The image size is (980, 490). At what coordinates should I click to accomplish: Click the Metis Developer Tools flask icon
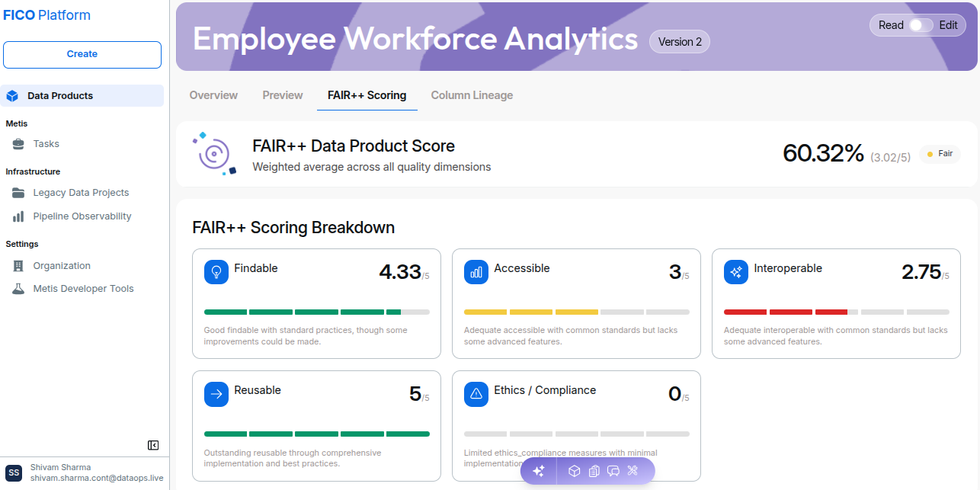[18, 289]
